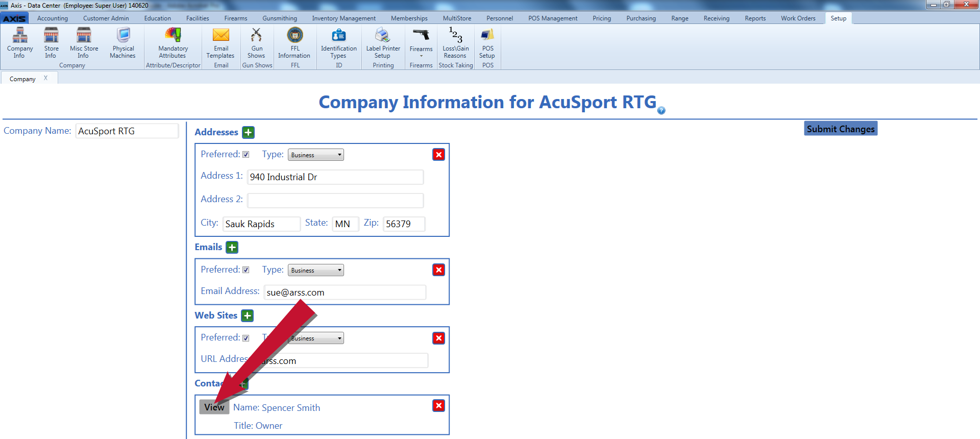Image resolution: width=980 pixels, height=439 pixels.
Task: Open the address Type dropdown
Action: click(x=316, y=155)
